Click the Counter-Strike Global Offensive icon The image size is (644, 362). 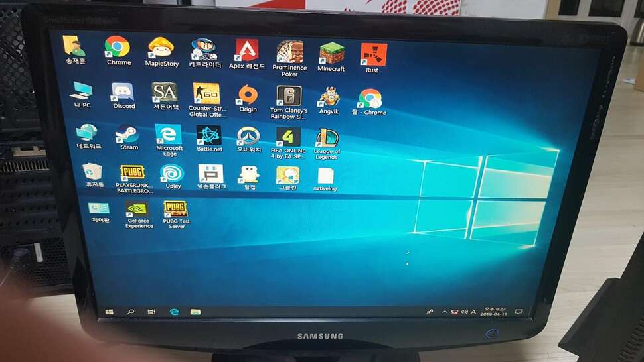coord(206,99)
